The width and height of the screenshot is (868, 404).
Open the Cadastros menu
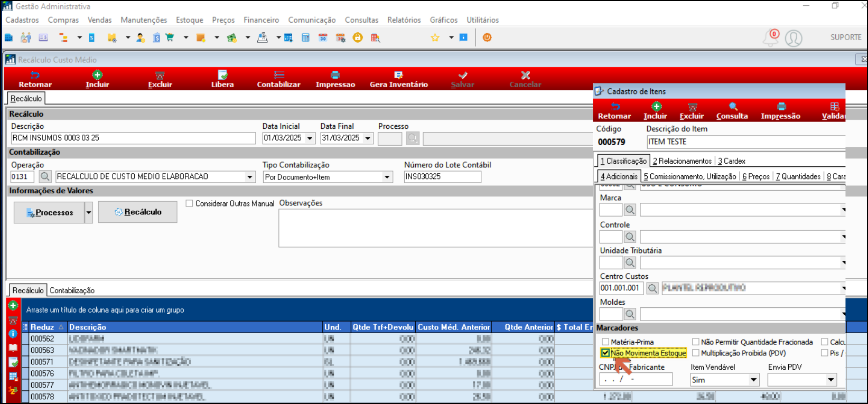22,20
